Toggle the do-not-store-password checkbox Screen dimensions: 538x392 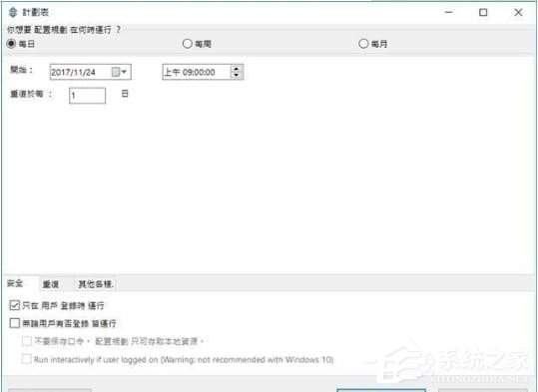tap(26, 341)
